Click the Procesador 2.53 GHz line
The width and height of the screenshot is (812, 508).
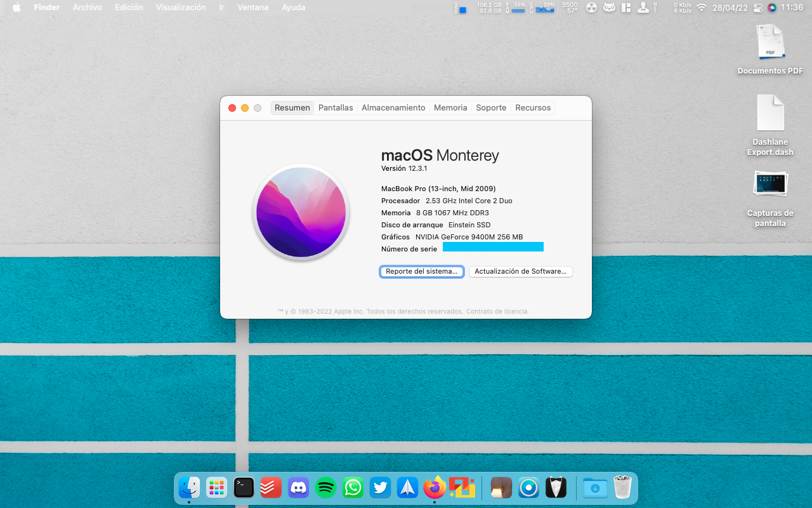coord(447,201)
